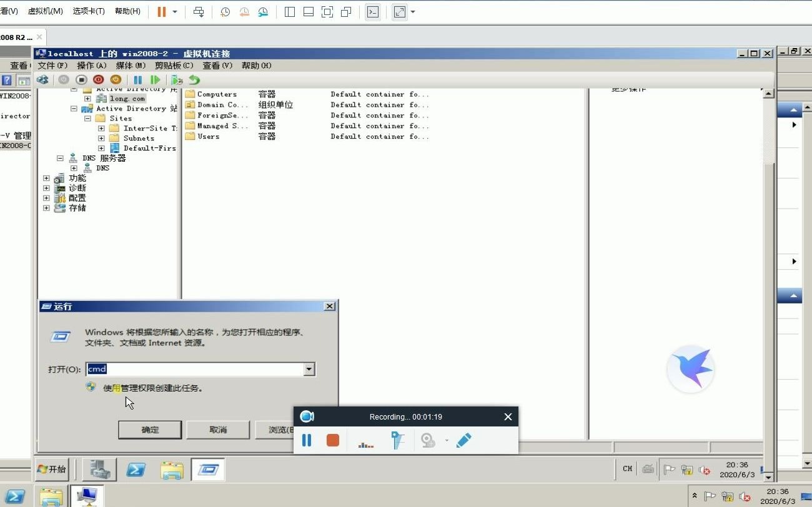Open the VMware power options dropdown arrow
The image size is (812, 507).
pos(175,12)
